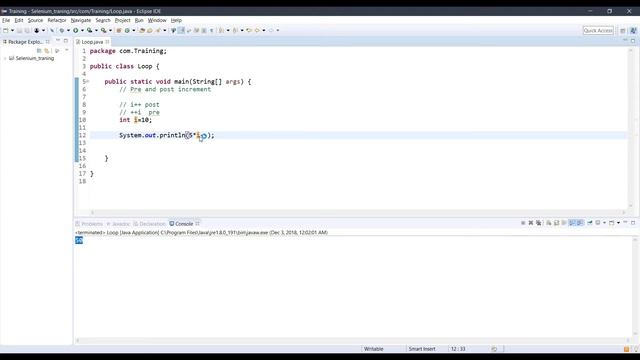Click the New Java Package icon
640x360 pixels.
[119, 30]
